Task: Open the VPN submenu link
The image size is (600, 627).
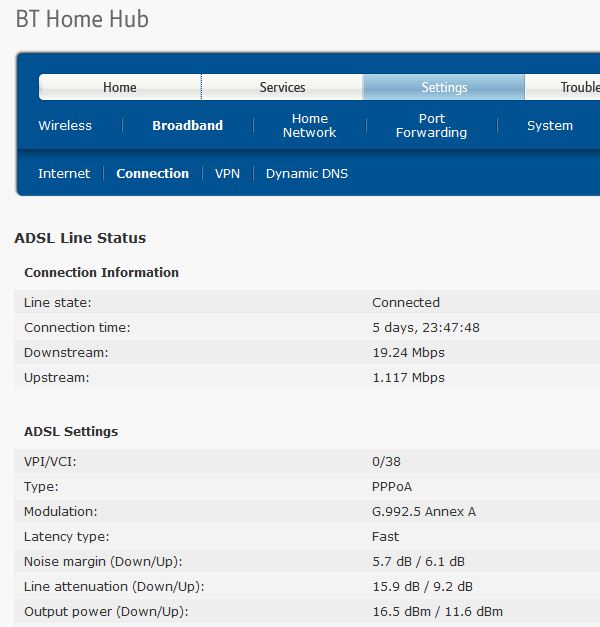Action: pyautogui.click(x=227, y=174)
